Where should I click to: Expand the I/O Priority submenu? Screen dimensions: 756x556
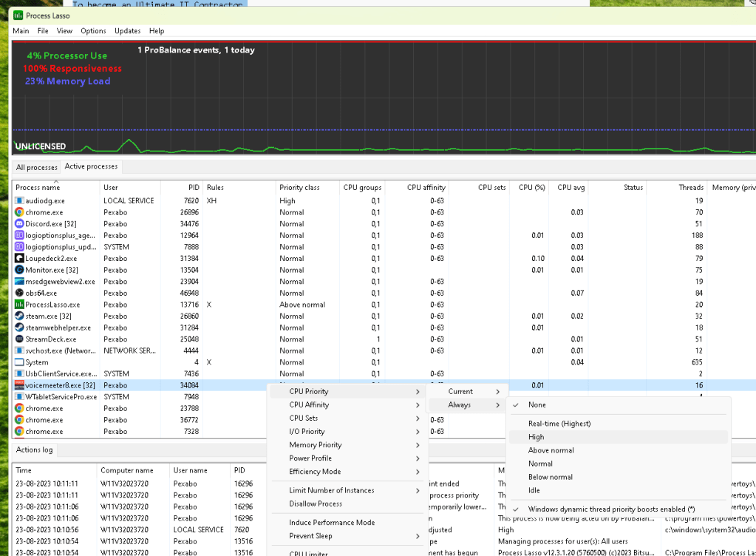[x=346, y=432]
